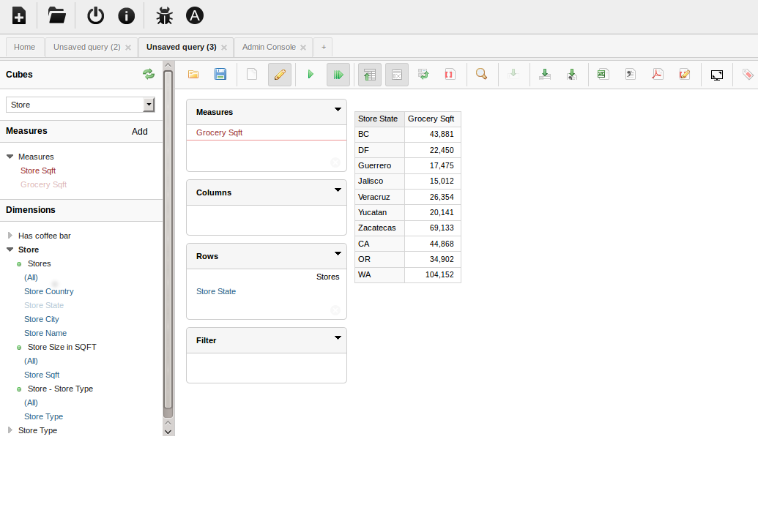Export results to CSV

click(x=631, y=75)
